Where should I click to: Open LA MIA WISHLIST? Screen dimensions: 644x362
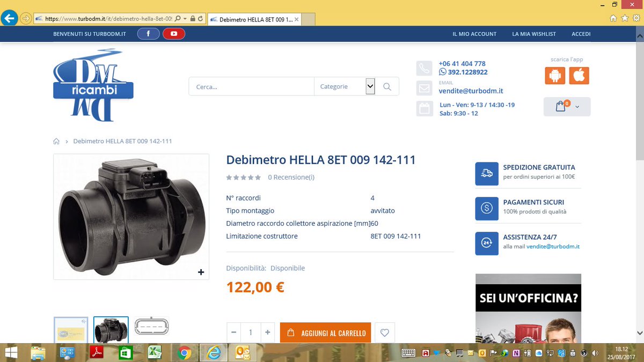coord(534,34)
